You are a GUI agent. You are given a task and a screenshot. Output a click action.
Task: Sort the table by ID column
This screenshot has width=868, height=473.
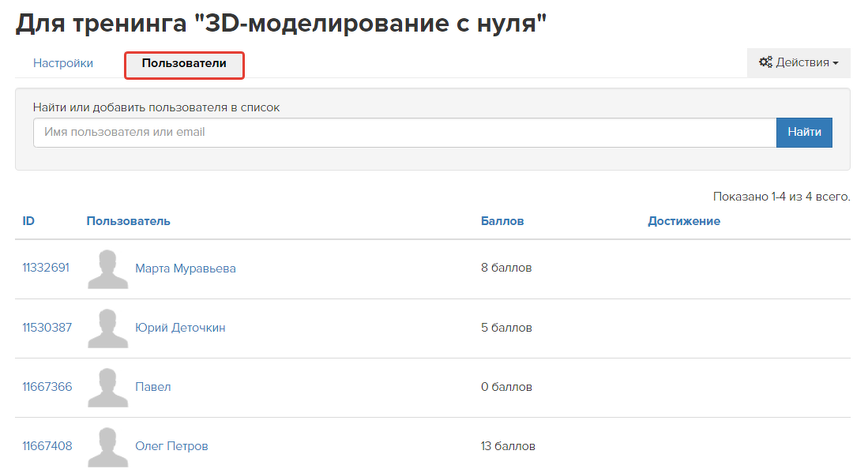pos(28,221)
